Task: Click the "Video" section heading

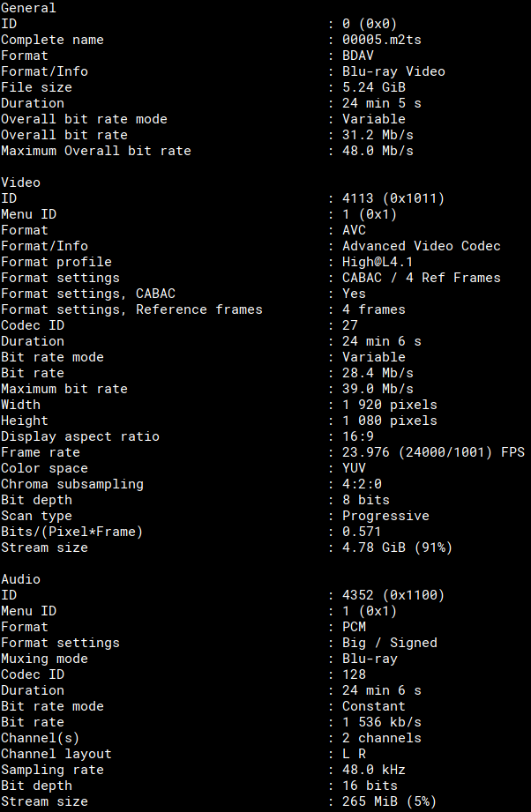Action: (x=20, y=183)
